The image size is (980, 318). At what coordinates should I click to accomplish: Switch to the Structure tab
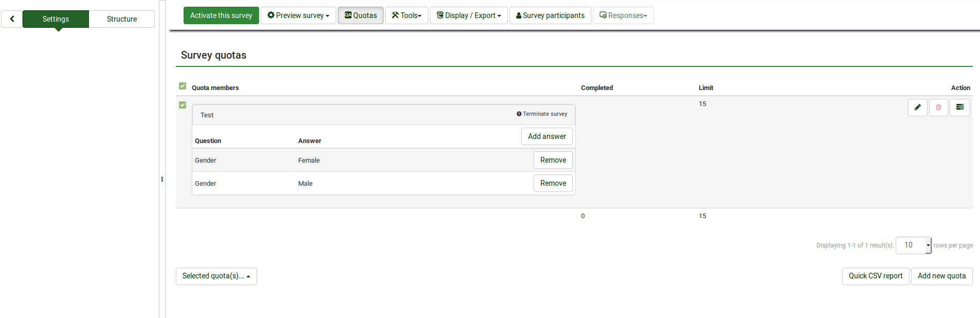coord(122,19)
